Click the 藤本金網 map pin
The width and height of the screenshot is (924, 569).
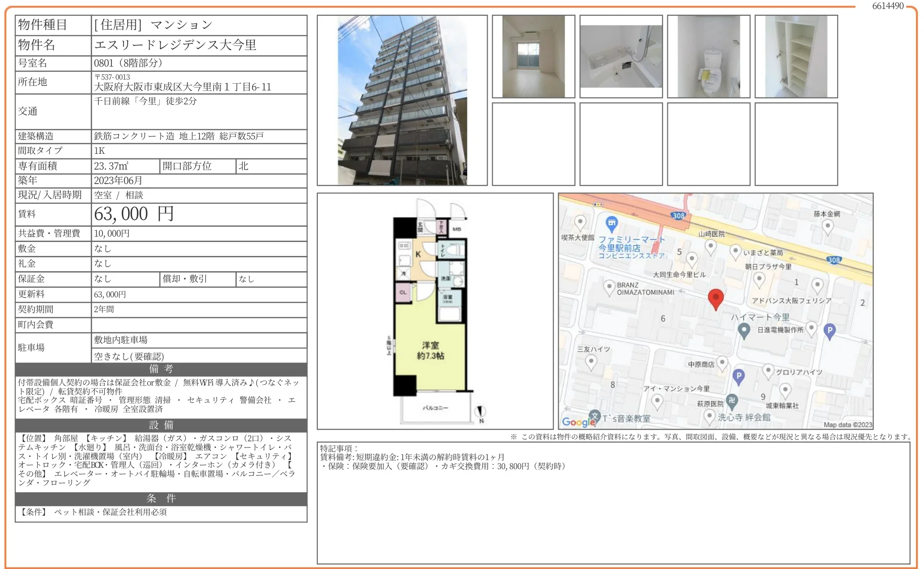click(827, 226)
